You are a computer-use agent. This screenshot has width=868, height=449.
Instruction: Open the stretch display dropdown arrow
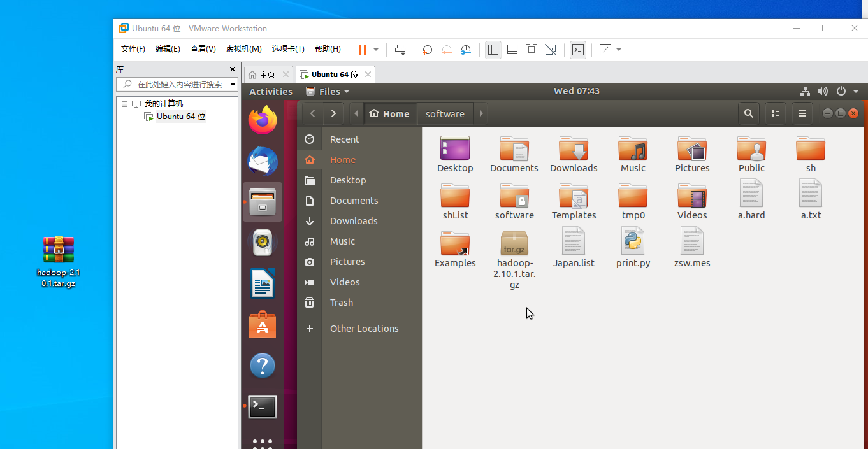click(619, 50)
